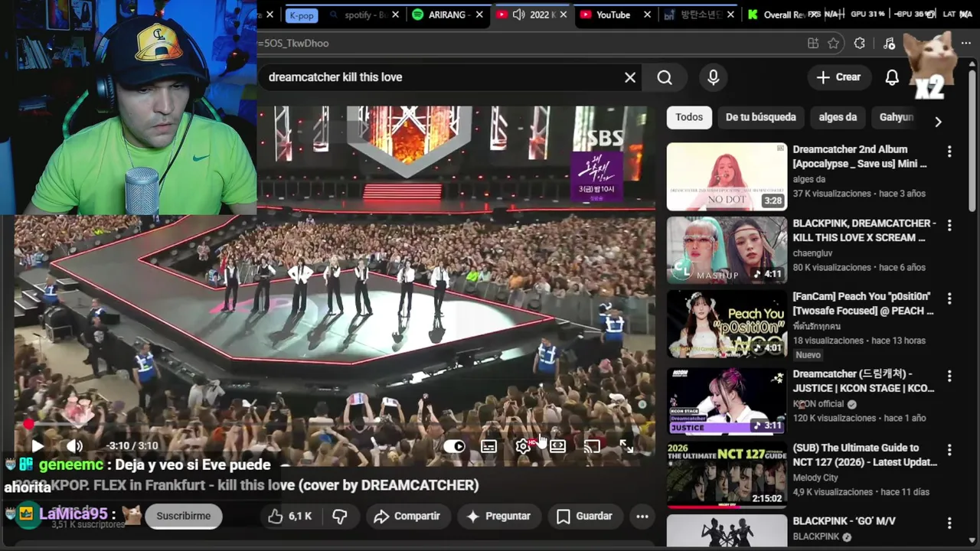Open the KCON official channel name
This screenshot has width=980, height=551.
coord(818,404)
